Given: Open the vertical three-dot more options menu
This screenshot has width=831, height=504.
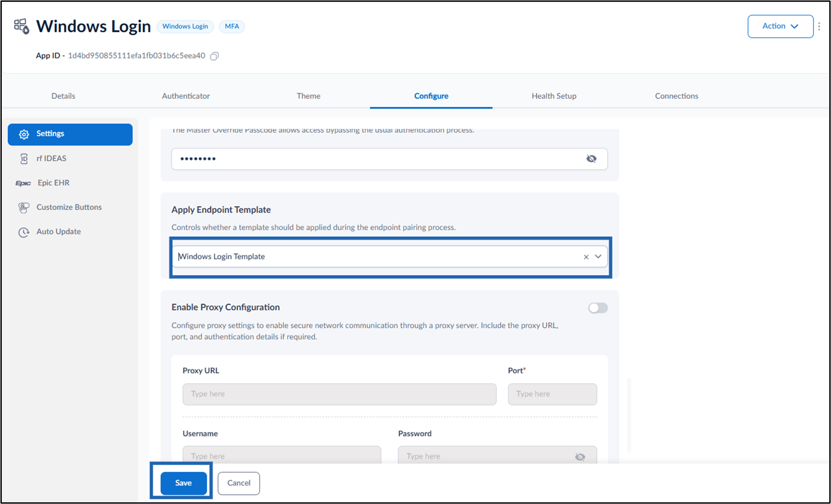Looking at the screenshot, I should (819, 26).
